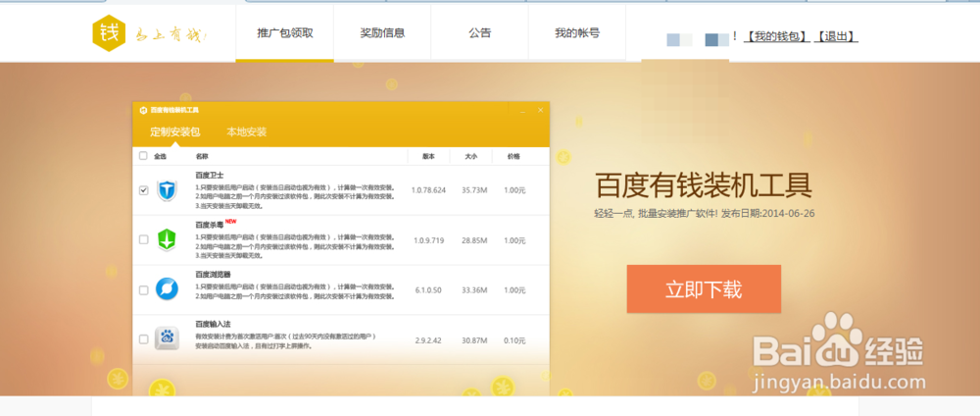Switch to the 本地安装 tab
The width and height of the screenshot is (980, 416).
(246, 132)
